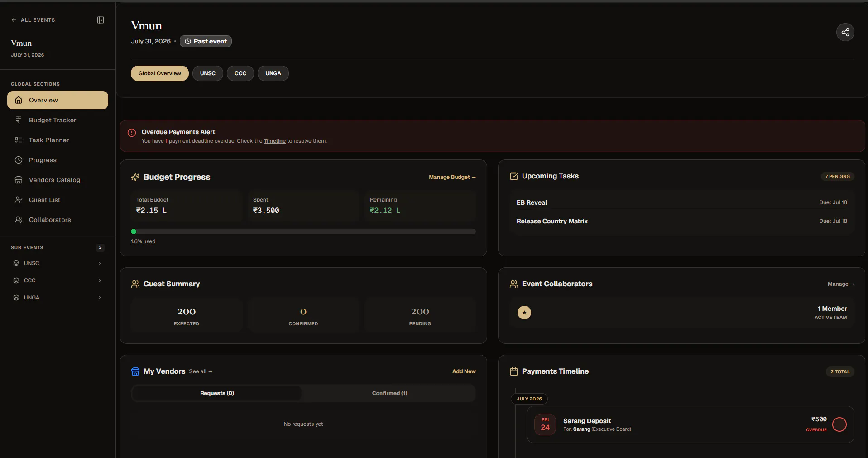
Task: Click the 7 Pending tasks badge
Action: click(837, 176)
